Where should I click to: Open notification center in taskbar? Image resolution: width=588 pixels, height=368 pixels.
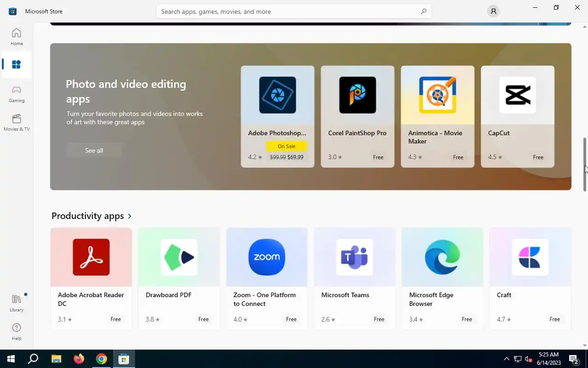[x=574, y=359]
